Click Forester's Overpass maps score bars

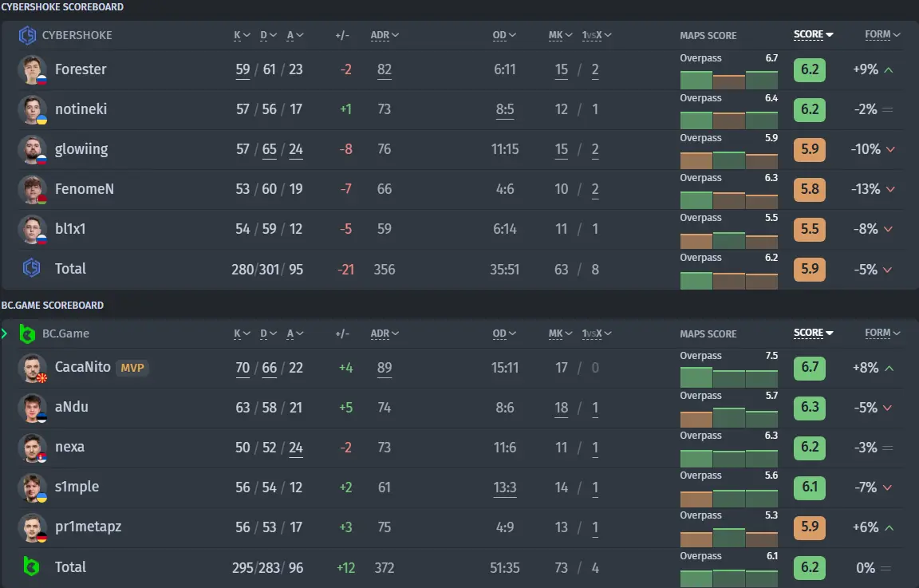point(729,80)
